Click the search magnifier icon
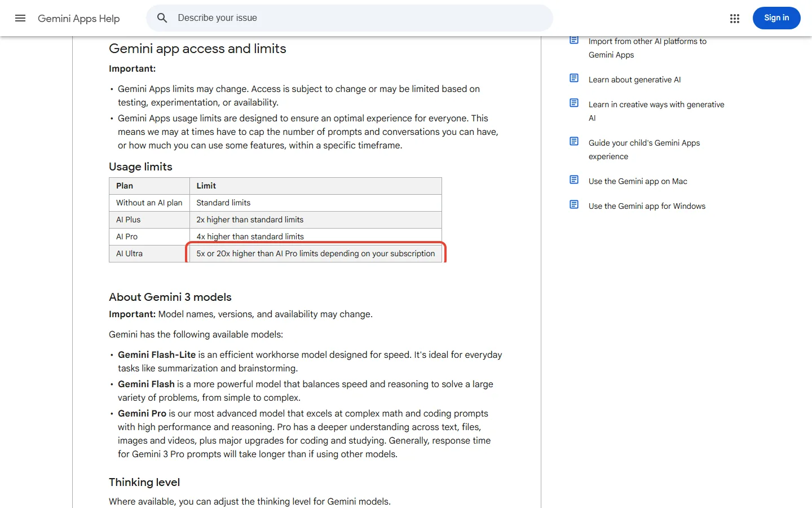 point(162,18)
